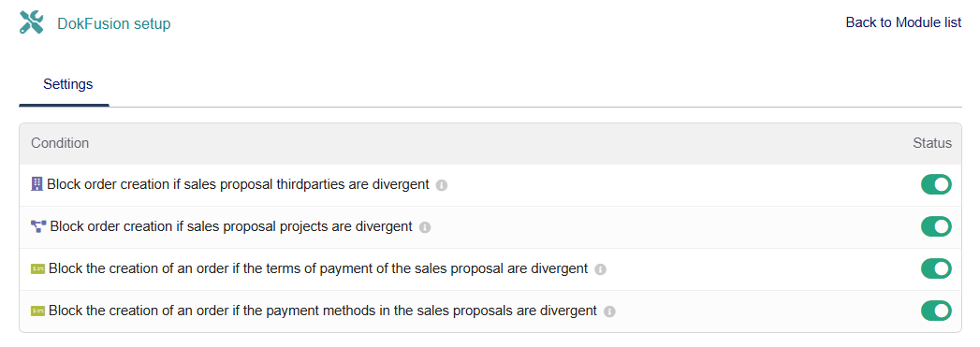Click the project tree icon for projects condition
The image size is (980, 347).
38,226
